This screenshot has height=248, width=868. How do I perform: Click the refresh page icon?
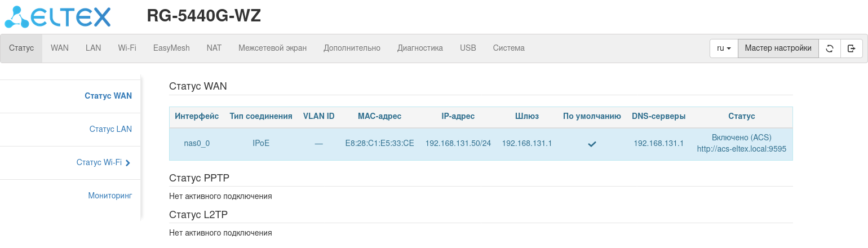[830, 48]
